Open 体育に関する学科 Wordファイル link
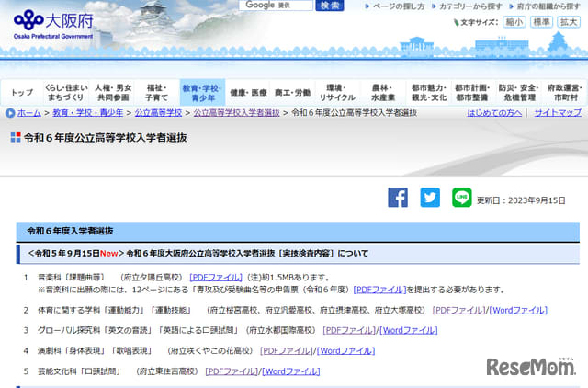Viewport: 588px width, 388px height. click(518, 311)
